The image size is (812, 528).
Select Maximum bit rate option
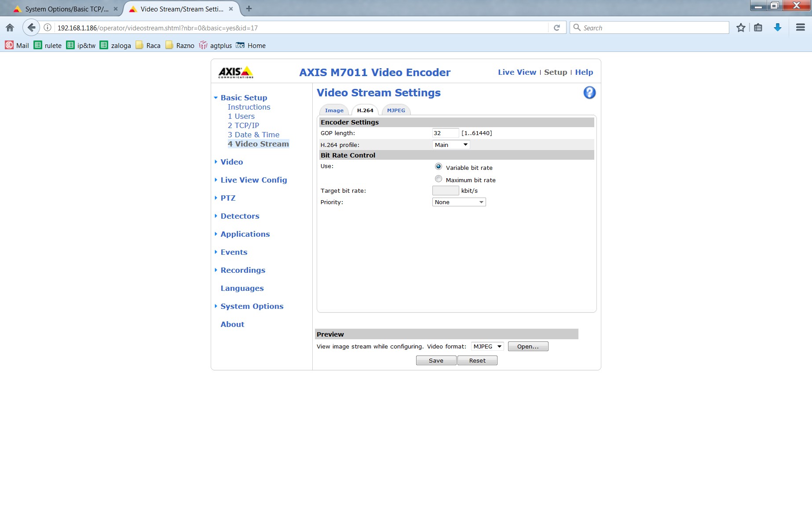[x=439, y=179]
